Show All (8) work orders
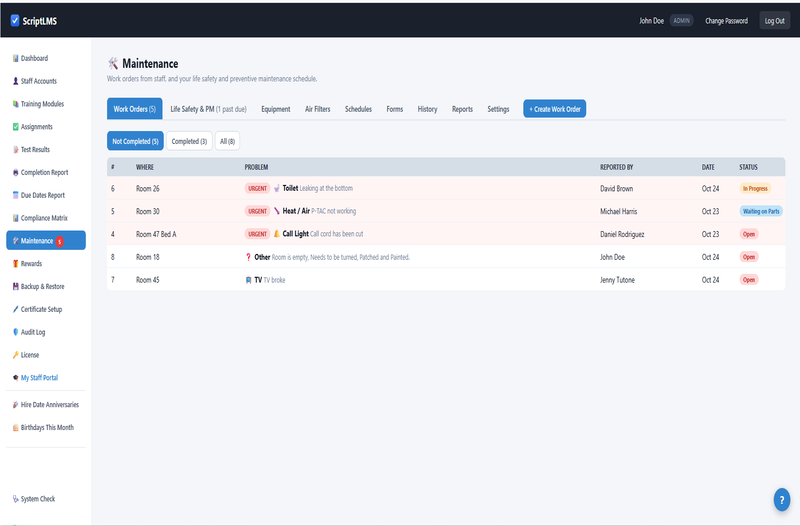 coord(228,141)
